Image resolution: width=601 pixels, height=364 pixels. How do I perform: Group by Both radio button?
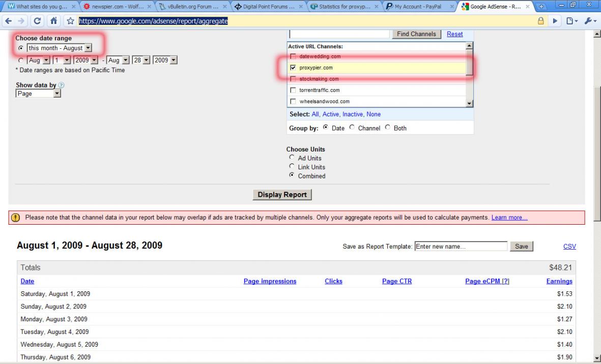(387, 128)
